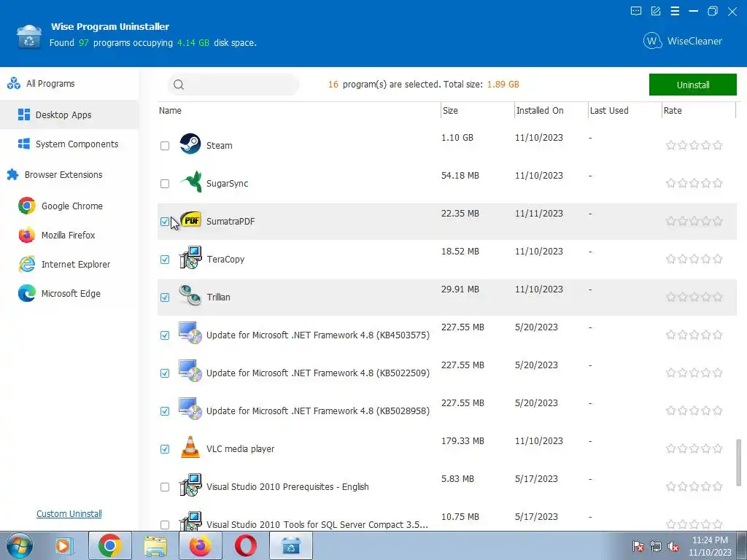Show Google Chrome extensions
Screen dimensions: 747x560
69,206
